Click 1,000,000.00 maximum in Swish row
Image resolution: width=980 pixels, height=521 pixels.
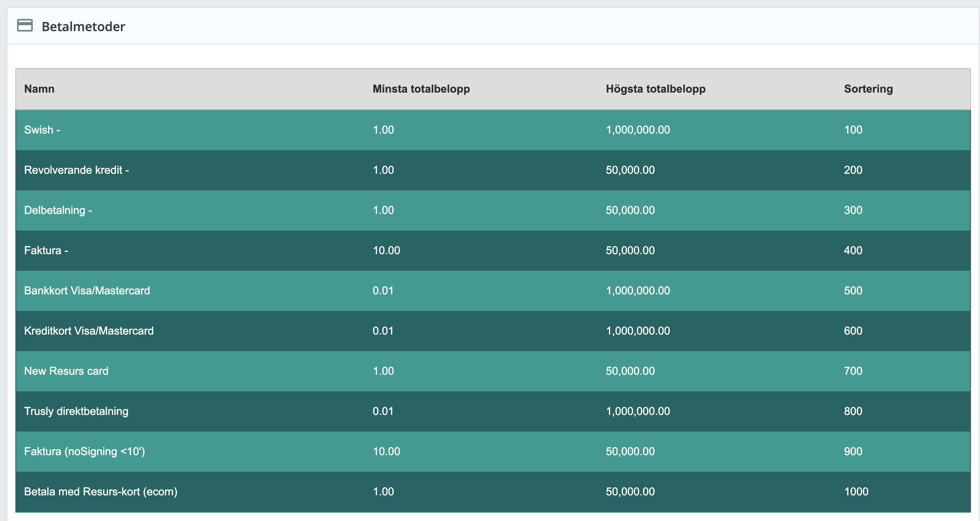tap(638, 130)
